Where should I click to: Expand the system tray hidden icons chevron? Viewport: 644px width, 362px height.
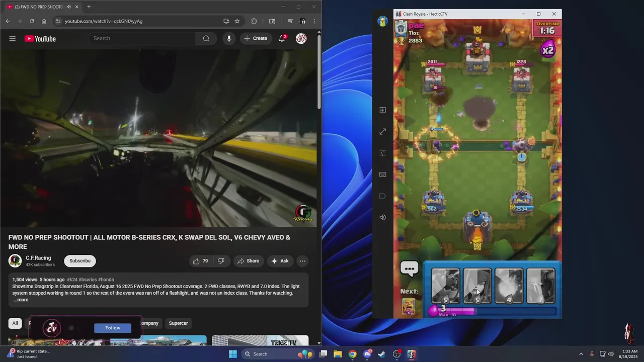(581, 354)
